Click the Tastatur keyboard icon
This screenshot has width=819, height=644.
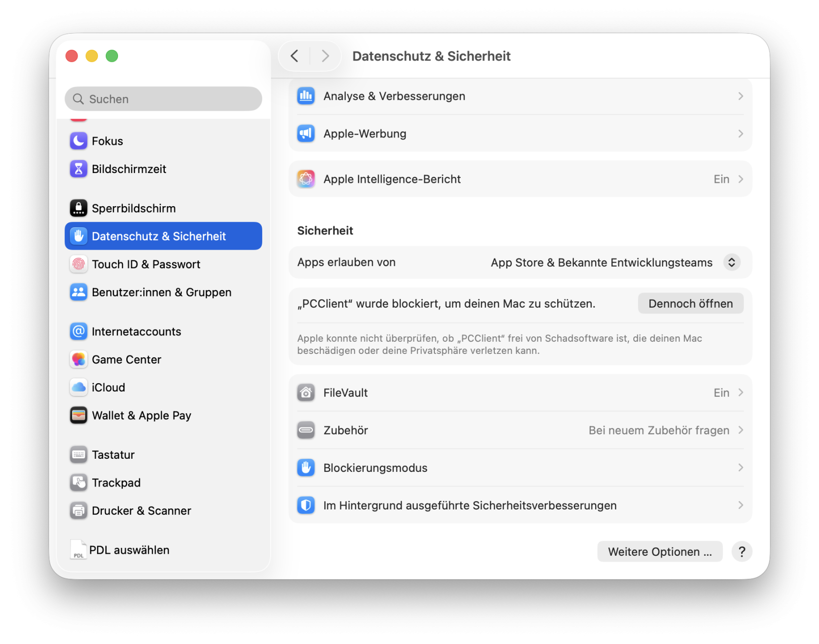click(78, 455)
